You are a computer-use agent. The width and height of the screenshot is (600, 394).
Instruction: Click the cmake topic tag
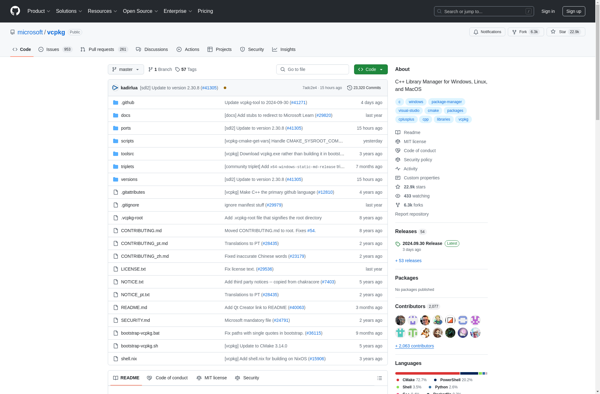click(433, 111)
